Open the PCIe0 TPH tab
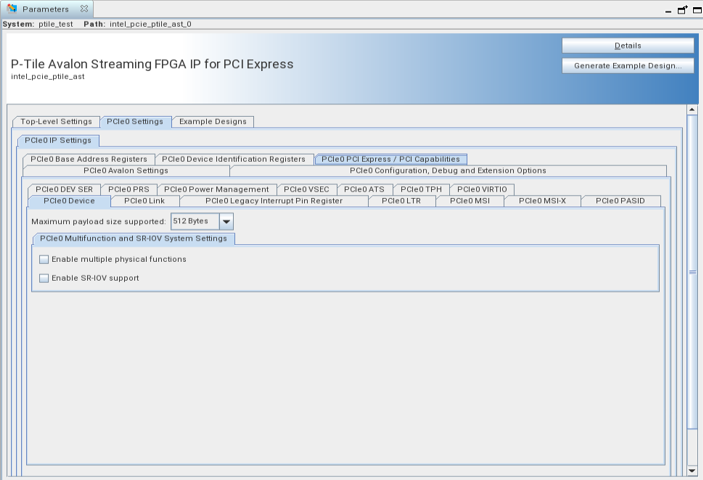Viewport: 703px width, 480px height. coord(421,189)
